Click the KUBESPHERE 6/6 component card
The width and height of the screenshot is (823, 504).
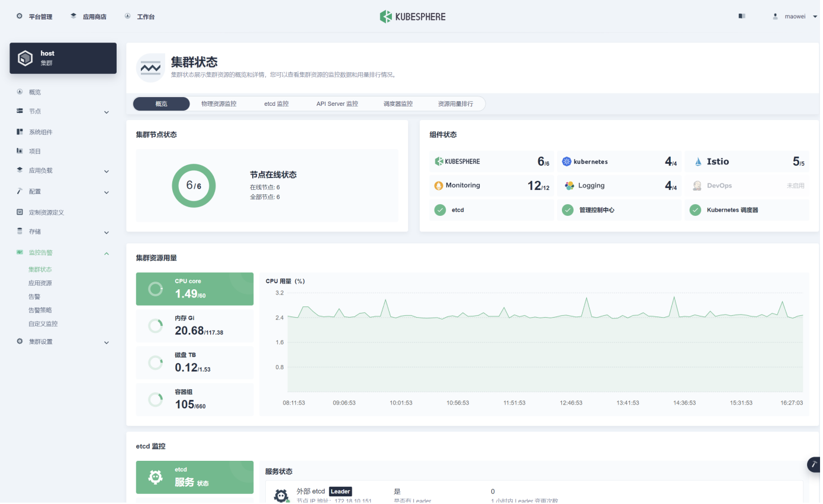click(491, 161)
